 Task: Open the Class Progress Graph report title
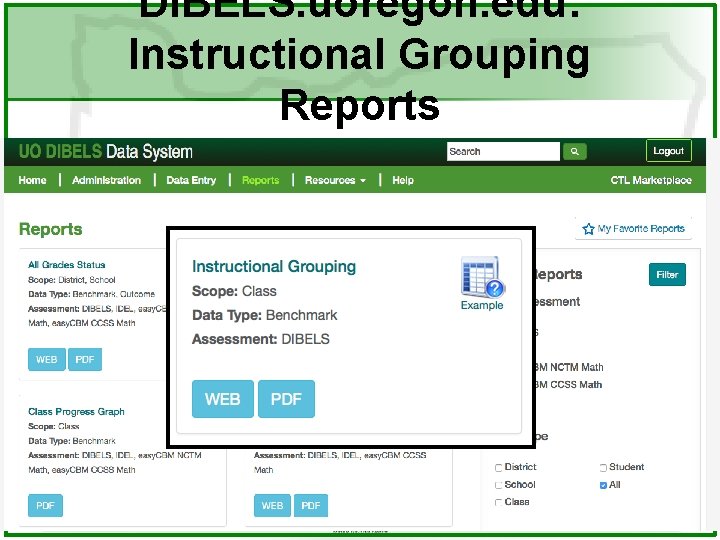point(76,412)
